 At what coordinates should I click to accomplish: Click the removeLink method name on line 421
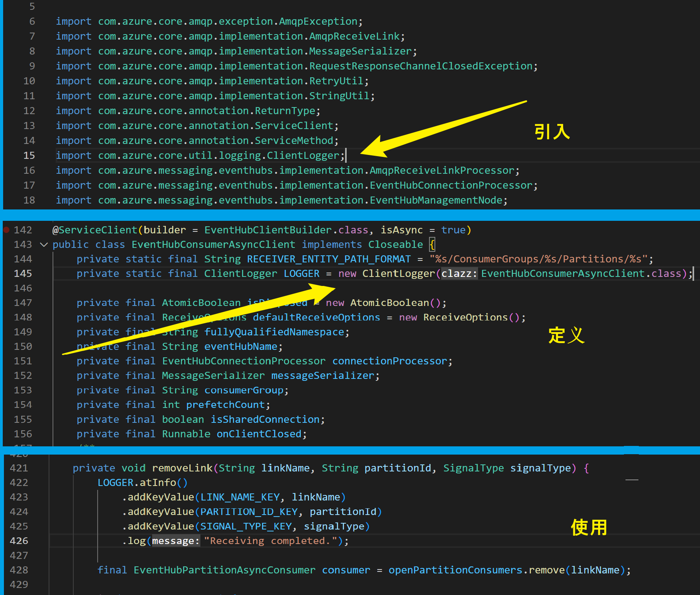(x=182, y=468)
